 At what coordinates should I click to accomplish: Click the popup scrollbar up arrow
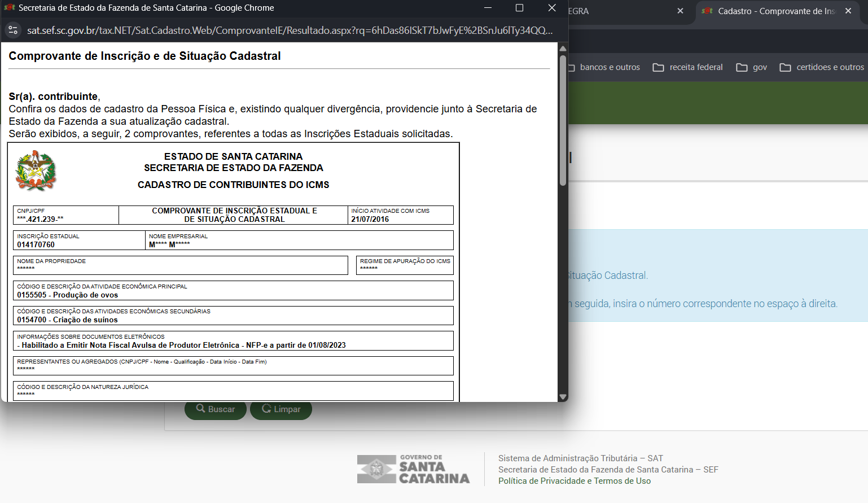pyautogui.click(x=563, y=49)
